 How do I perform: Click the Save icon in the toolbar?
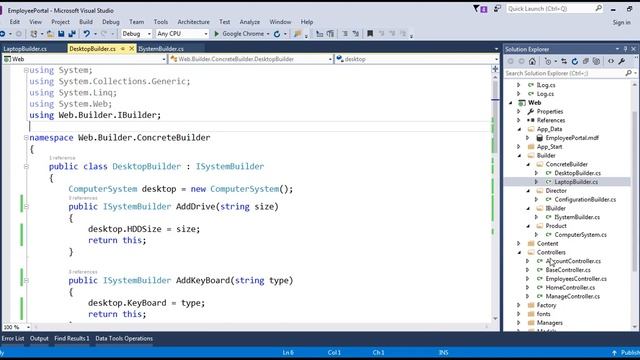tap(61, 34)
